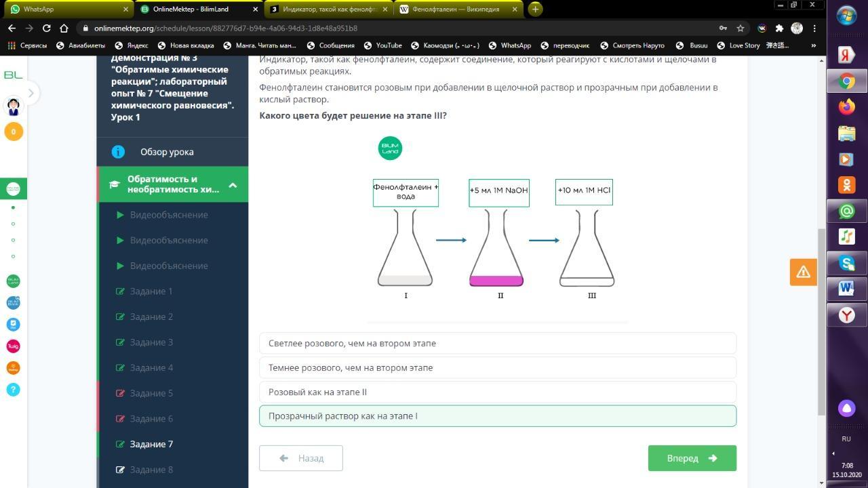The image size is (868, 488).
Task: Open Odnoklassniki from the taskbar
Action: tap(846, 185)
